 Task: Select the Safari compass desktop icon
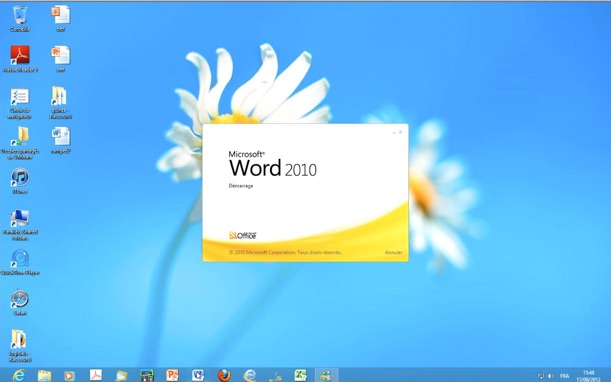tap(20, 302)
